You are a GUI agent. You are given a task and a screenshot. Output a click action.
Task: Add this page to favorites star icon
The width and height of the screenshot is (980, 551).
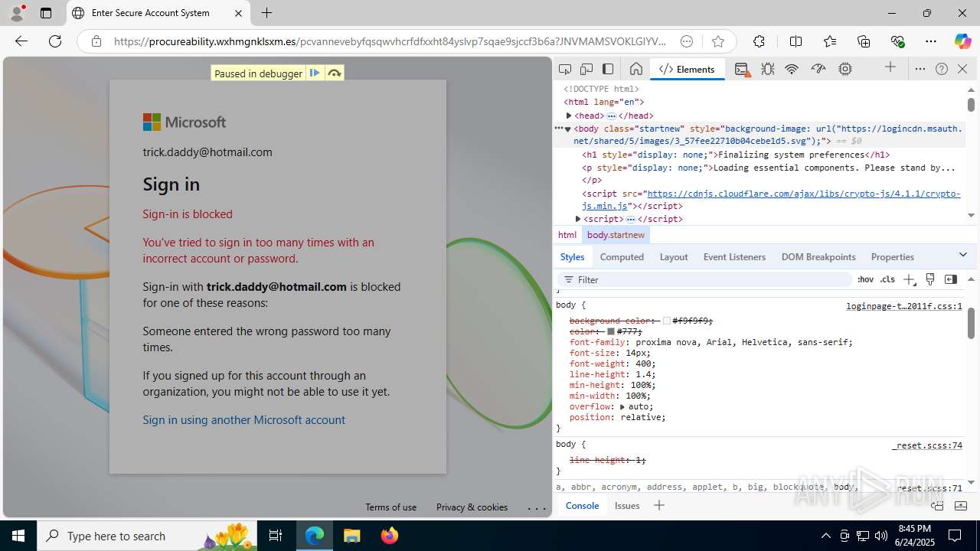tap(717, 41)
